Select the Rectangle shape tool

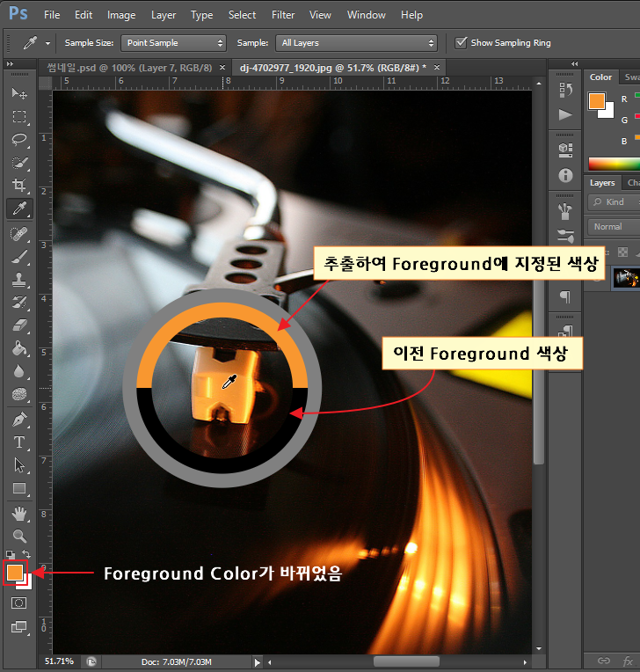tap(18, 488)
